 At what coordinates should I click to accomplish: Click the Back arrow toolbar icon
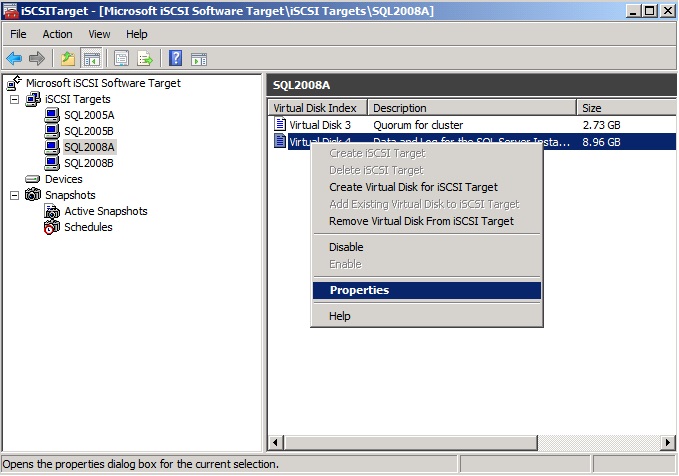(14, 58)
